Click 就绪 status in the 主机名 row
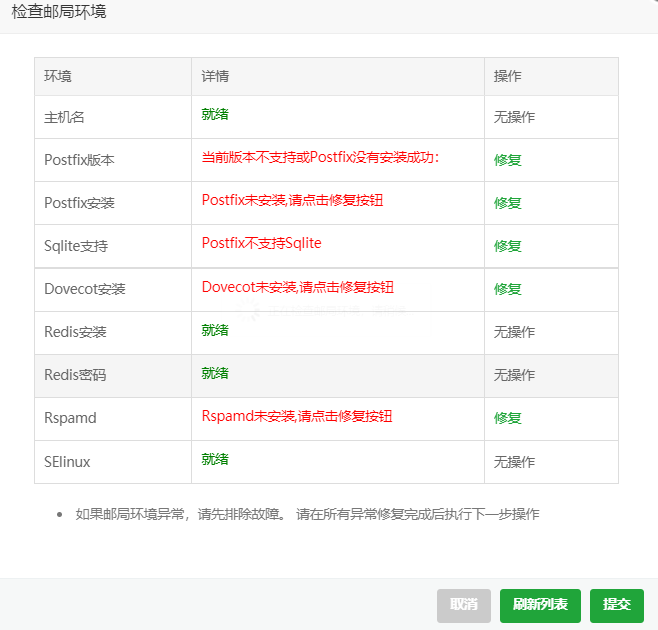The image size is (658, 630). pos(215,114)
